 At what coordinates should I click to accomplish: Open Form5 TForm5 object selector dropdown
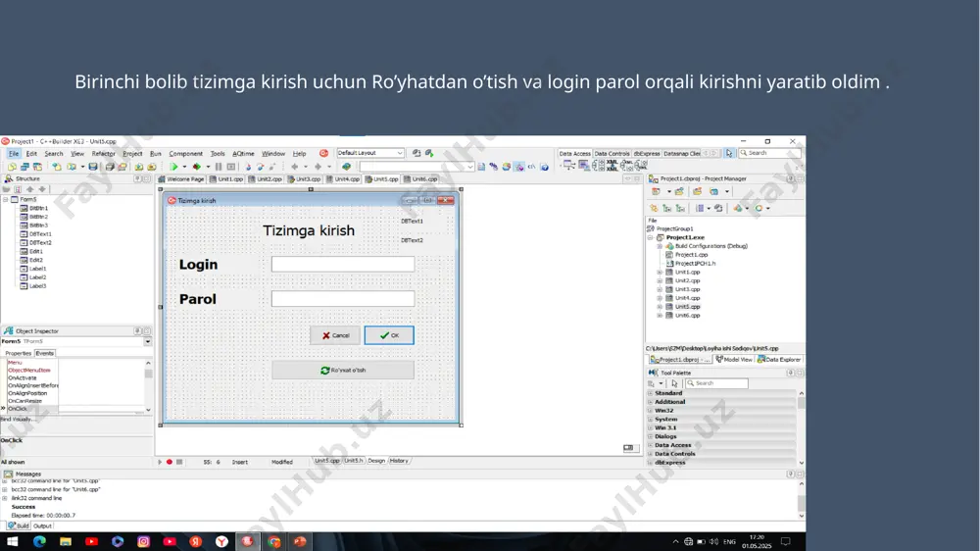[x=148, y=341]
